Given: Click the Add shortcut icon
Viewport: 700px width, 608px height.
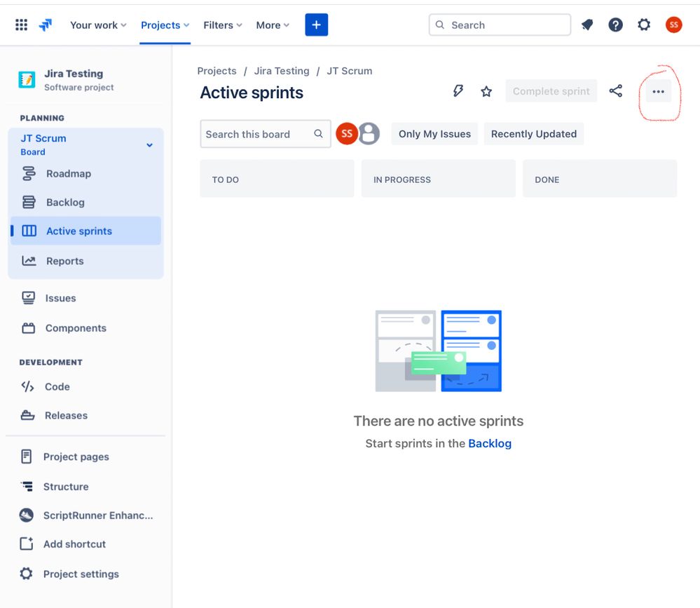Looking at the screenshot, I should coord(27,543).
